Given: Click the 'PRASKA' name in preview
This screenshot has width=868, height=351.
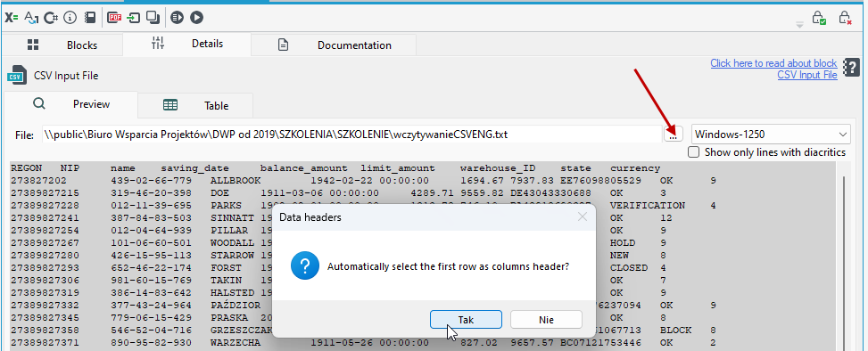Looking at the screenshot, I should [x=229, y=318].
